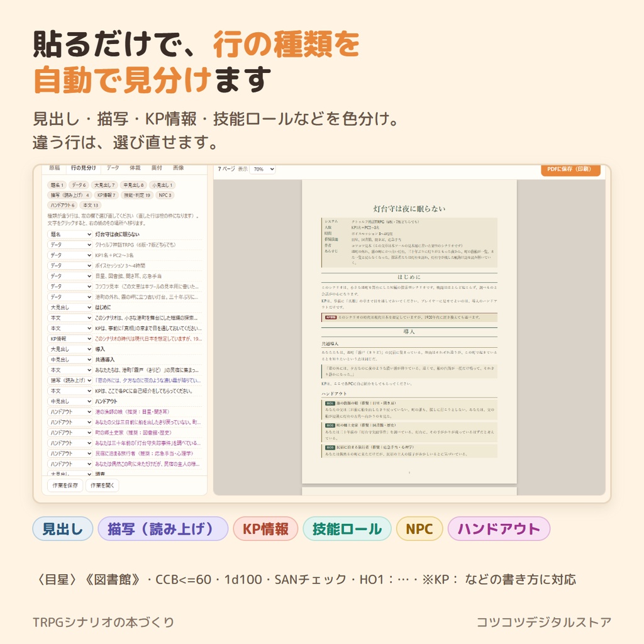Click row text あなたたちは、港町「霧戸（きりど）」
Screen dimensions: 644x644
coord(147,370)
